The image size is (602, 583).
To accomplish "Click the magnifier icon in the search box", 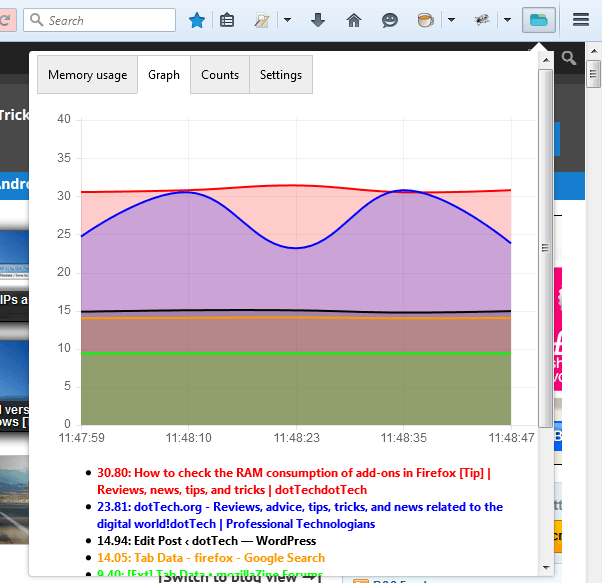I will click(x=36, y=20).
